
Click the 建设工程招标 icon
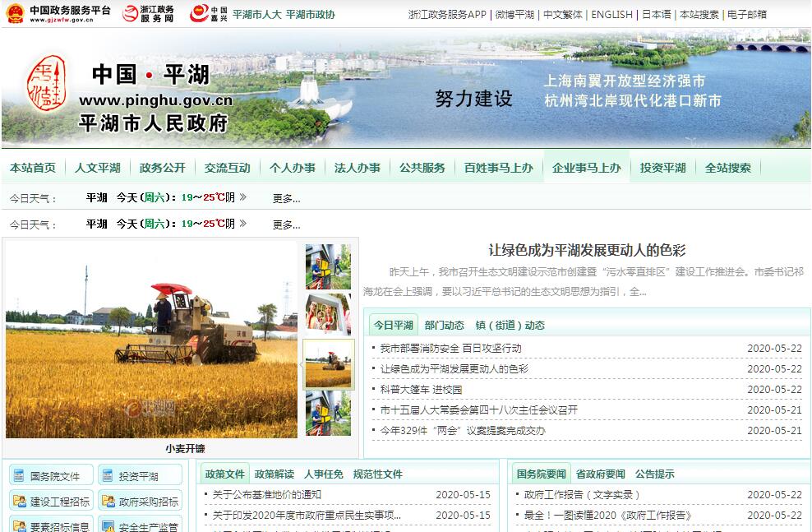[19, 501]
